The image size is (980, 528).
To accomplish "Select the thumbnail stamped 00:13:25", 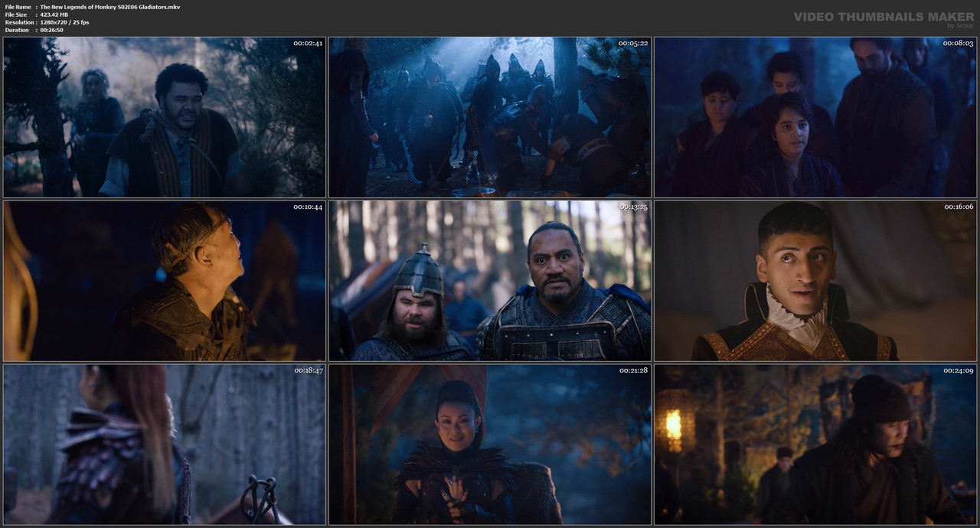I will [x=490, y=281].
